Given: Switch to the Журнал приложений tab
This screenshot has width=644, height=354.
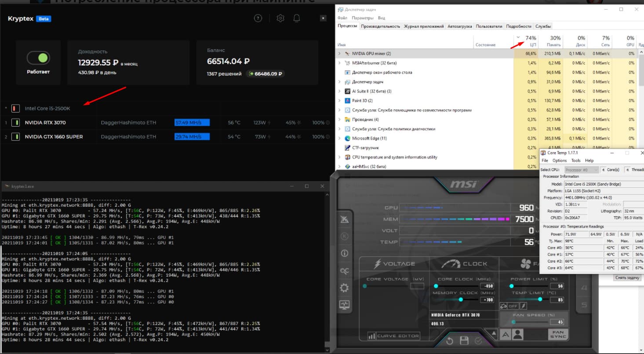Looking at the screenshot, I should click(x=424, y=26).
